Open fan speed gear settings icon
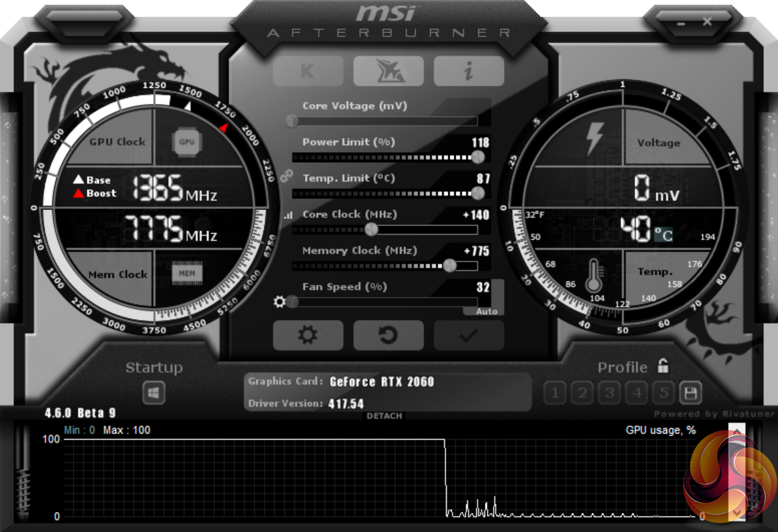 [x=279, y=302]
